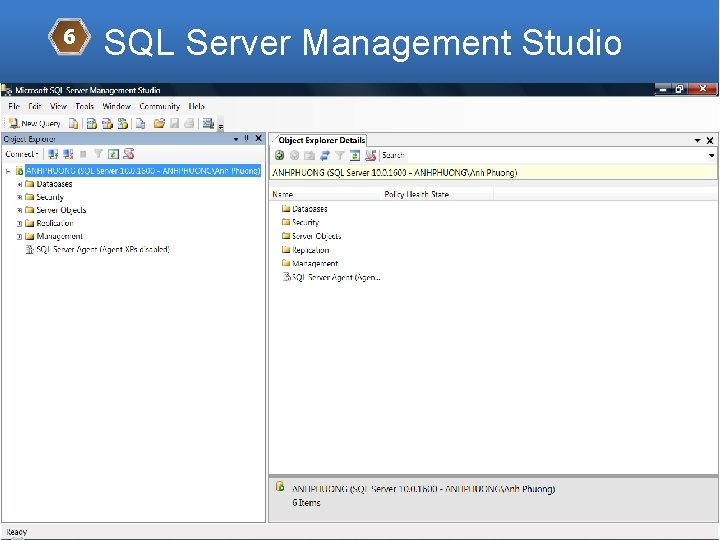The height and width of the screenshot is (540, 720).
Task: Click the Open File folder icon
Action: click(x=159, y=123)
